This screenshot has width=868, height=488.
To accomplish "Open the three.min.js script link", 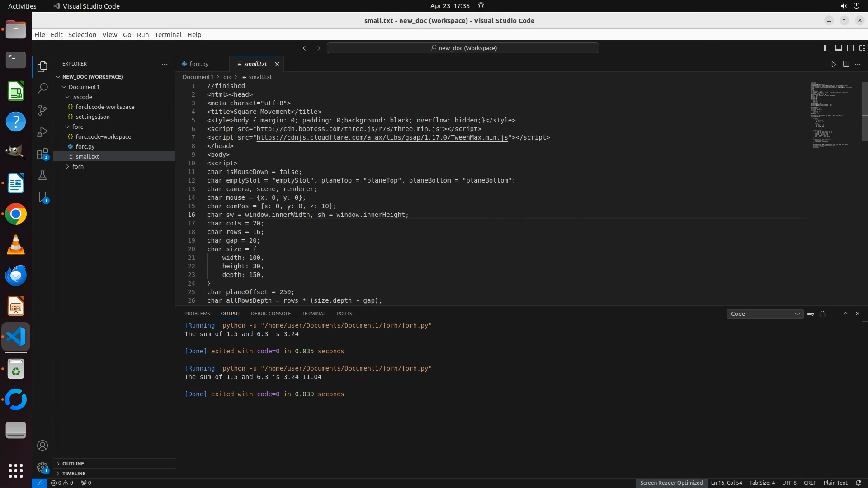I will pos(348,129).
